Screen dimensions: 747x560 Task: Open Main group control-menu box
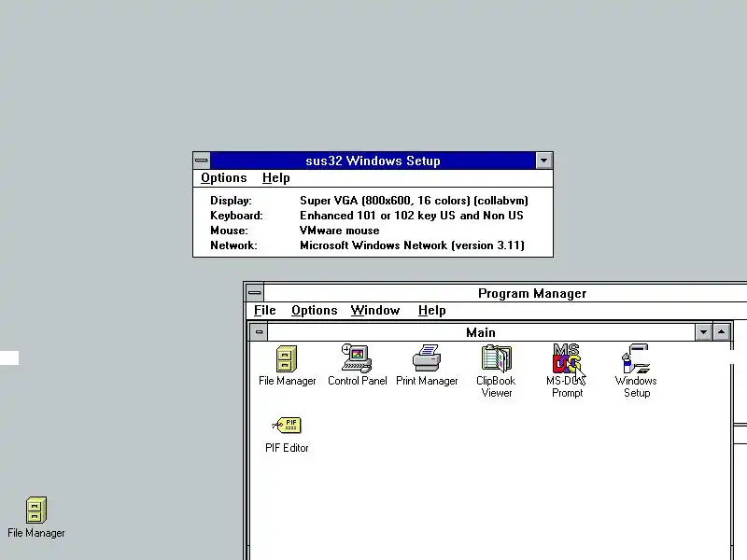(259, 332)
